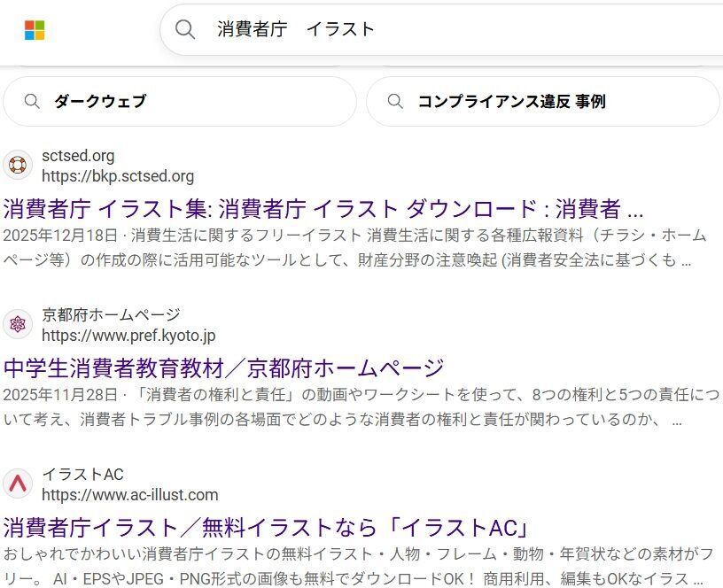Select the ダークウェブ related search suggestion

tap(180, 101)
